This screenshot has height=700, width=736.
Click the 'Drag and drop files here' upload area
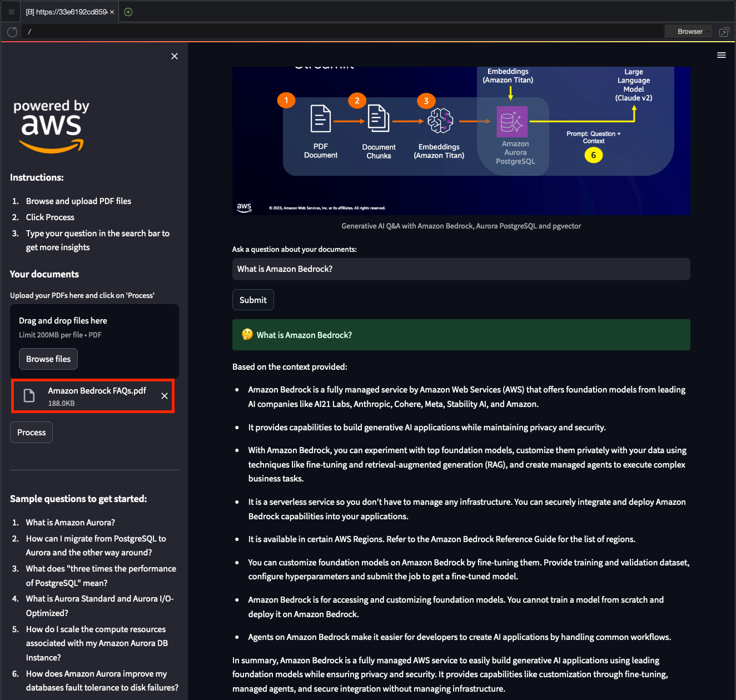[x=95, y=341]
